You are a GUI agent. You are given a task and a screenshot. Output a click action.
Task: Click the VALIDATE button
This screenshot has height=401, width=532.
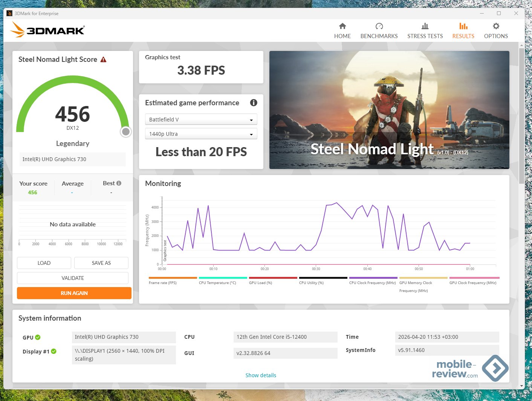point(73,278)
